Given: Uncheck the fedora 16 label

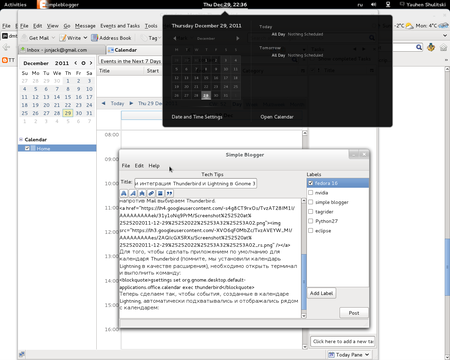Looking at the screenshot, I should click(x=311, y=183).
